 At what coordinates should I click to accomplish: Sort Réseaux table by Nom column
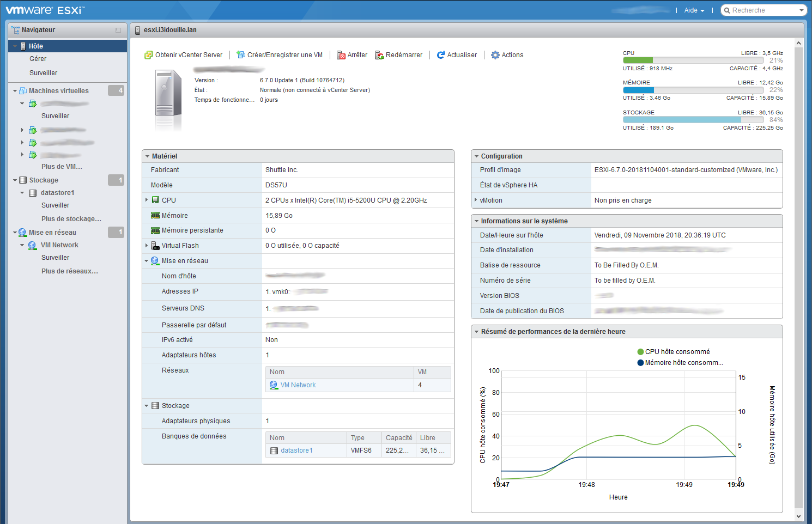[340, 372]
